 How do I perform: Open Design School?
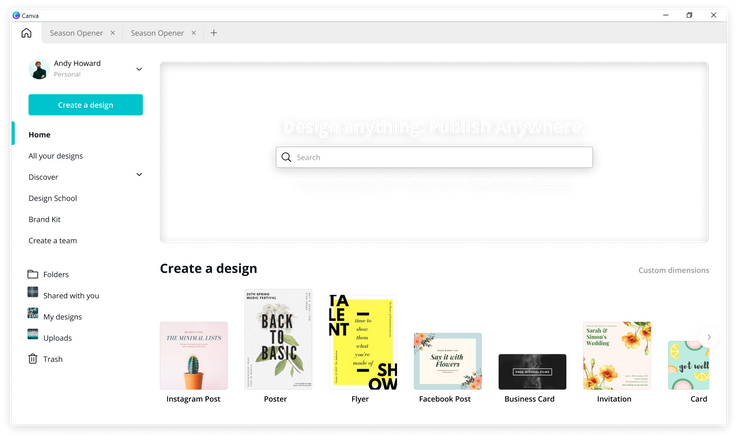coord(53,198)
